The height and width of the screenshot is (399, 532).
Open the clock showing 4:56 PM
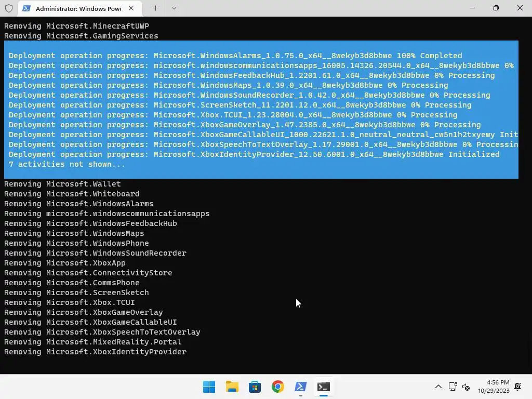pyautogui.click(x=494, y=387)
